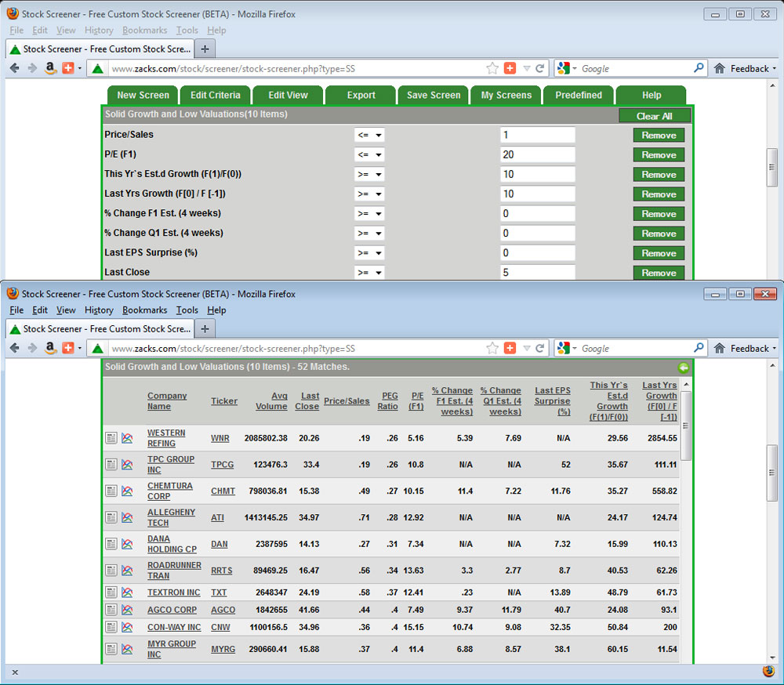Click the Save Screen tab
784x685 pixels.
click(434, 95)
